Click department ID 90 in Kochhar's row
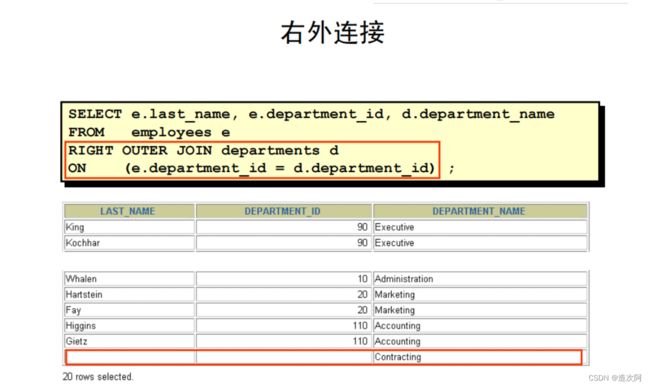 click(284, 243)
